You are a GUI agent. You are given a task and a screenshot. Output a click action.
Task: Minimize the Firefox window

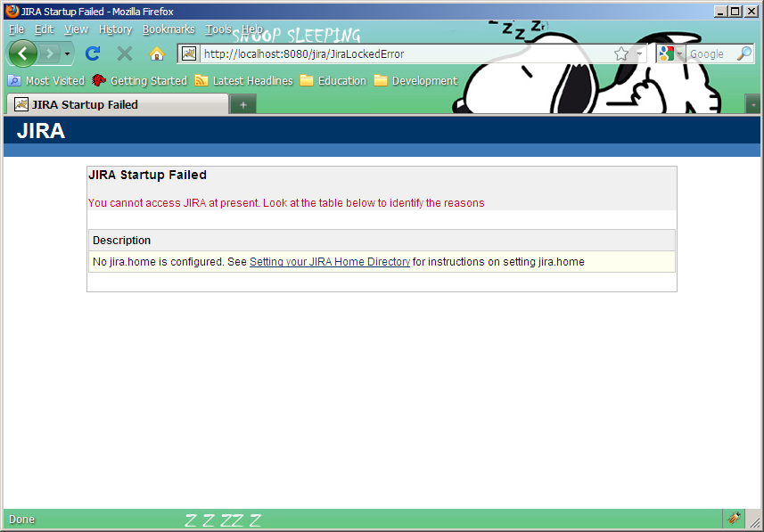click(x=720, y=12)
